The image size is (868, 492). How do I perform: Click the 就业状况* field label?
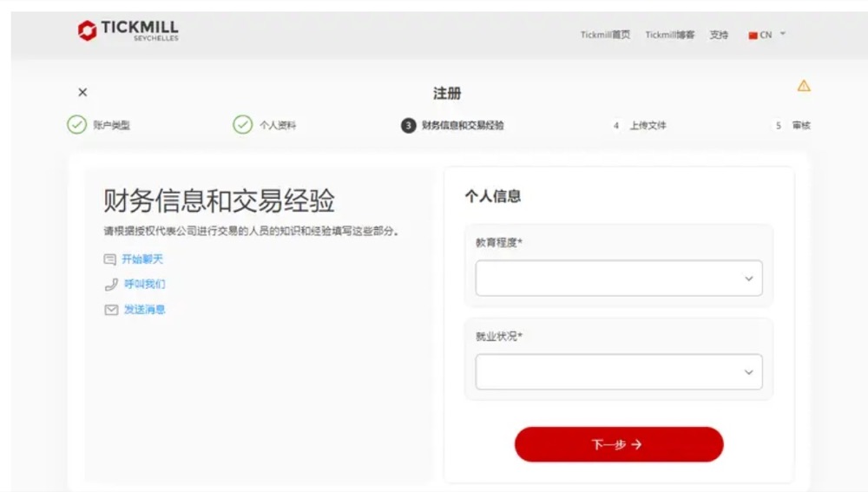pyautogui.click(x=499, y=336)
